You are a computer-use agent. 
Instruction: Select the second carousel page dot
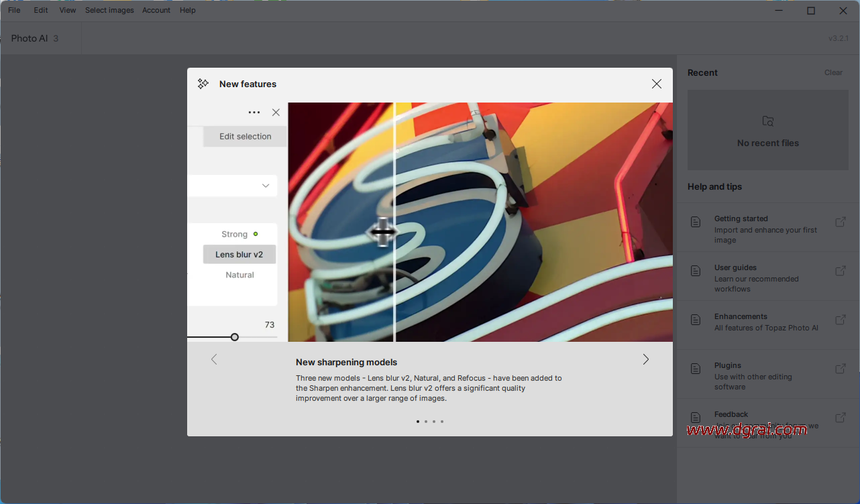[x=426, y=422]
